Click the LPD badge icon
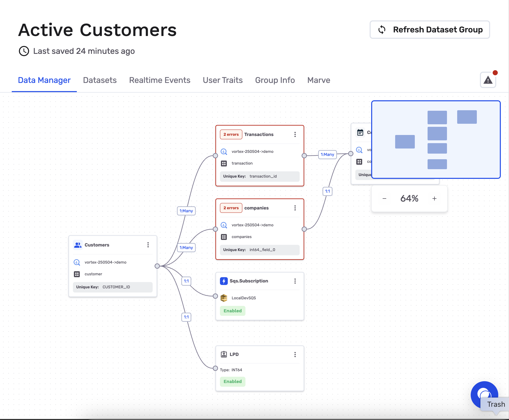509x420 pixels. 224,354
